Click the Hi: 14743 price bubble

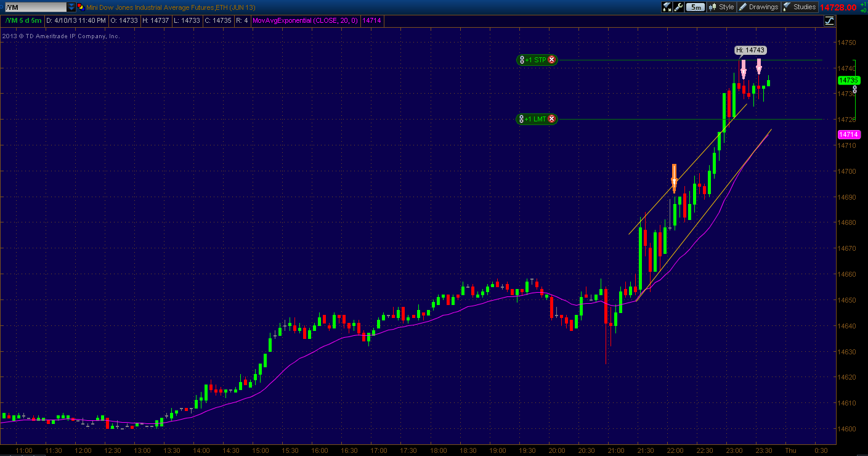(x=750, y=50)
